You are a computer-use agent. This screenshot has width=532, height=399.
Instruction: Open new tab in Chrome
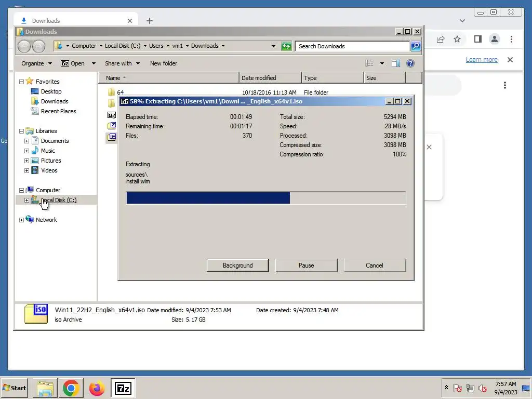pos(150,21)
